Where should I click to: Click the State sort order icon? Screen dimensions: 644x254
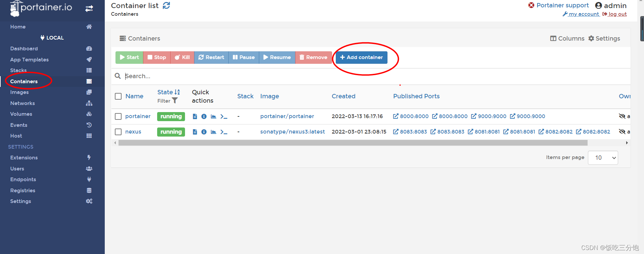[177, 92]
